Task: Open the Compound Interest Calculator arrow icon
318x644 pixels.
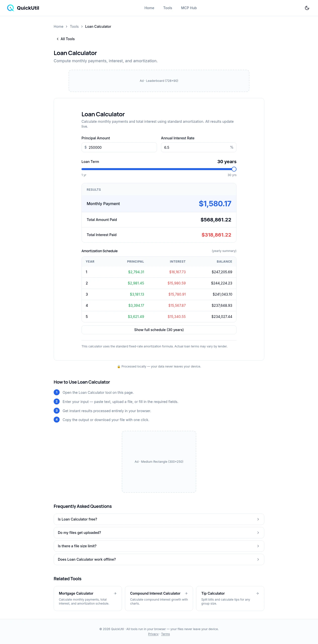Action: [186, 593]
